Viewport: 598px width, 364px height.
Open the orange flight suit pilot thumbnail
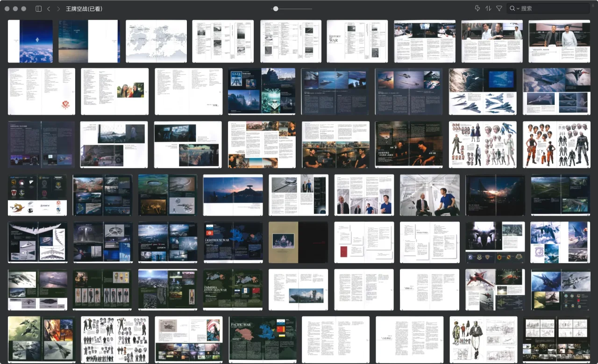click(x=556, y=145)
